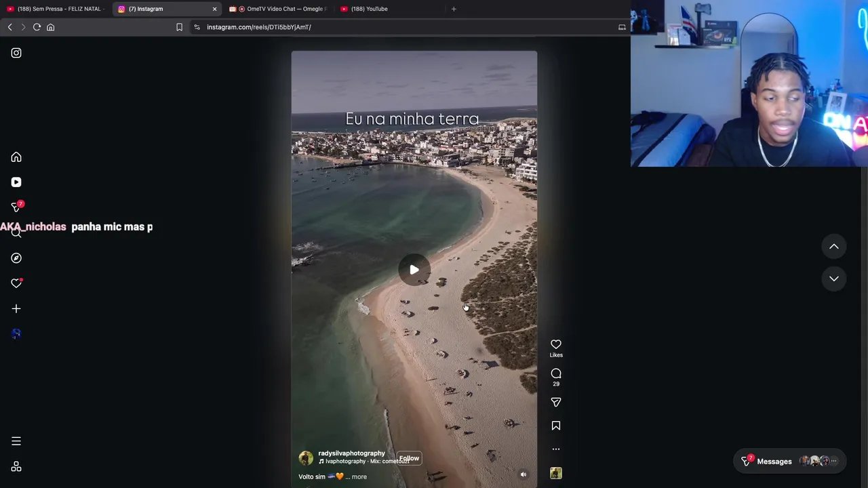Close the Instagram browser tab

214,9
